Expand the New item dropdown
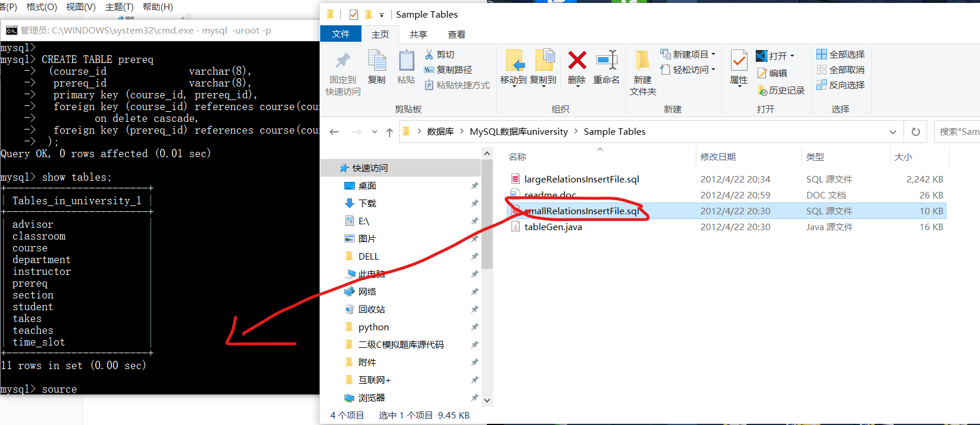Screen dimensions: 980x425 [x=713, y=54]
